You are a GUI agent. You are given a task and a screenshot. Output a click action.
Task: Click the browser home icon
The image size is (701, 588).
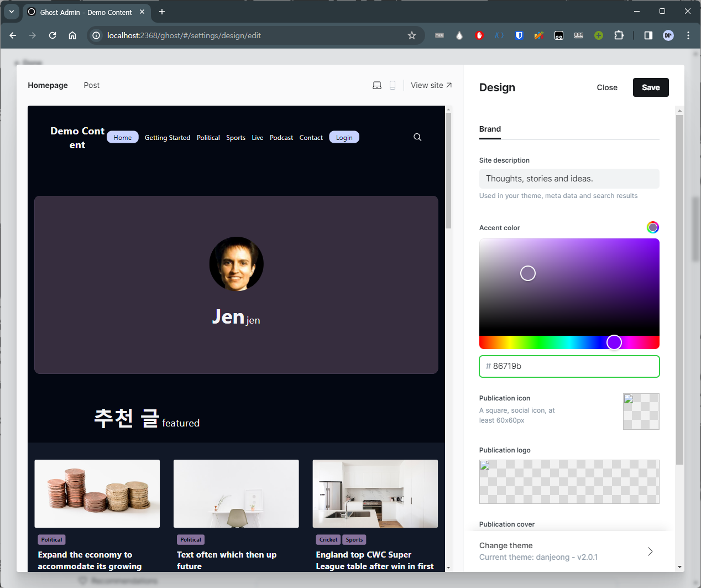point(72,35)
